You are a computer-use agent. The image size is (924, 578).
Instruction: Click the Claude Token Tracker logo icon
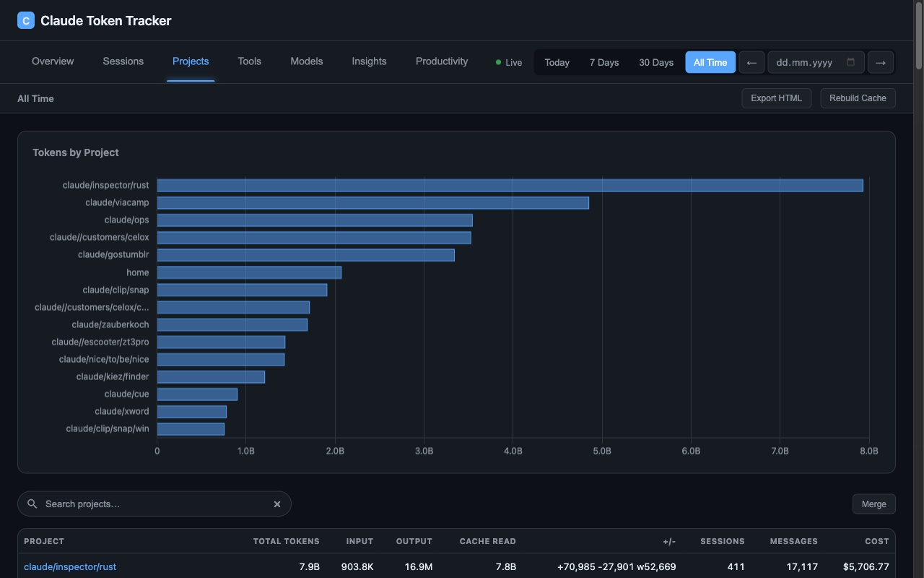(x=26, y=21)
